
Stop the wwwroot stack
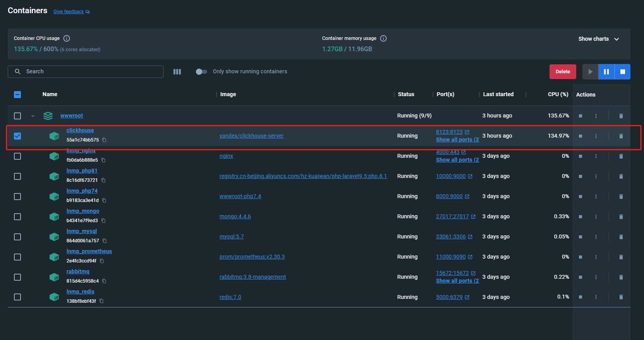pos(580,116)
